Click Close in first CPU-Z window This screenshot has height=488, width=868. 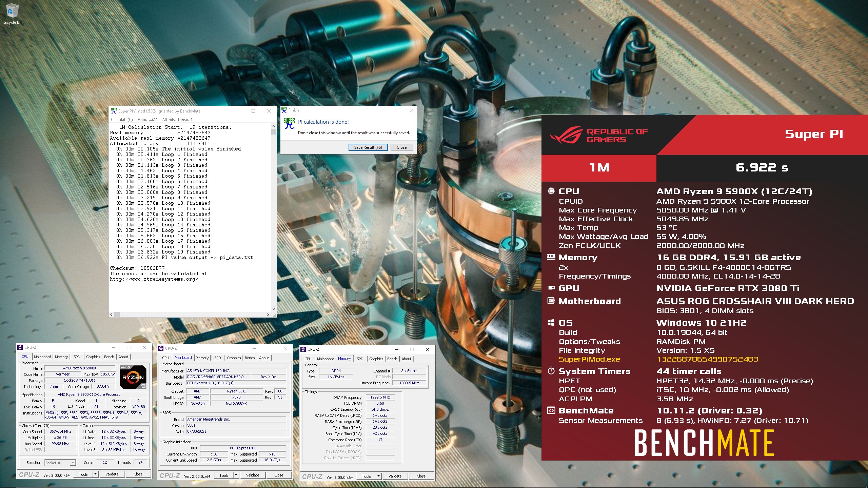pos(138,474)
